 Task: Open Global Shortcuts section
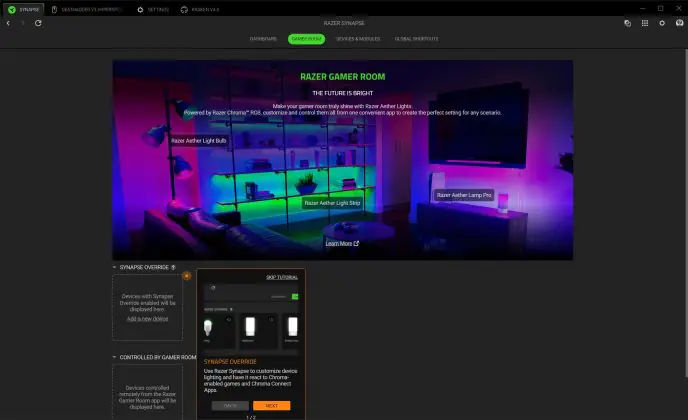click(416, 39)
